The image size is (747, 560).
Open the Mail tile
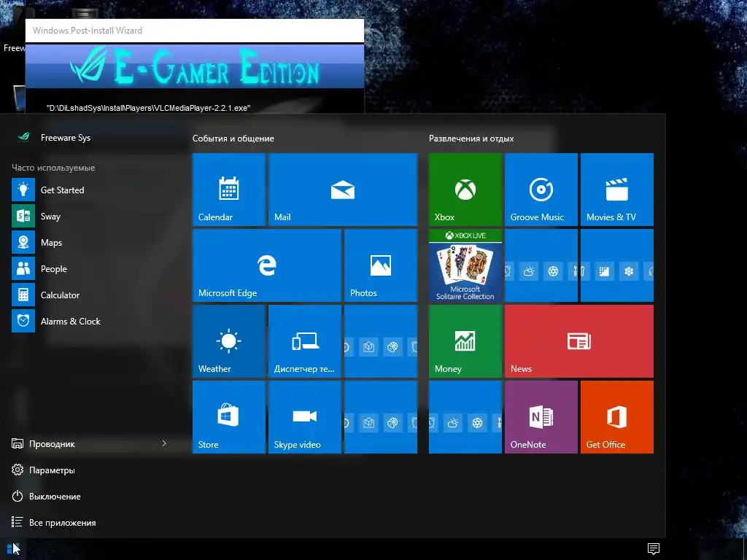(343, 190)
